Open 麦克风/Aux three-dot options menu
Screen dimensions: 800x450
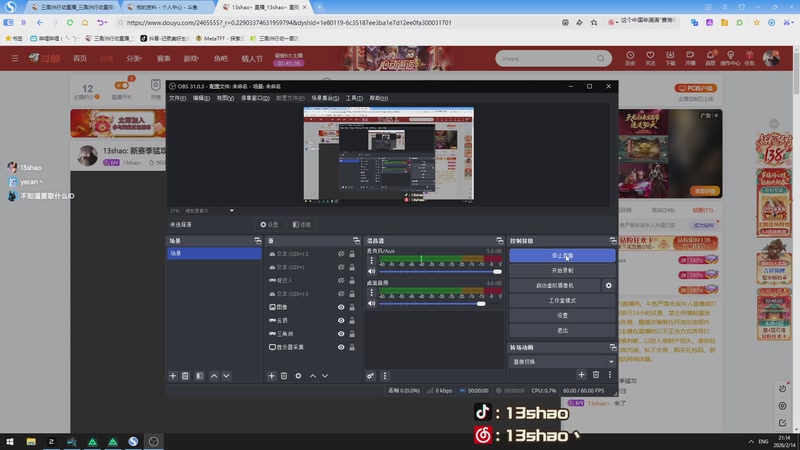click(371, 260)
